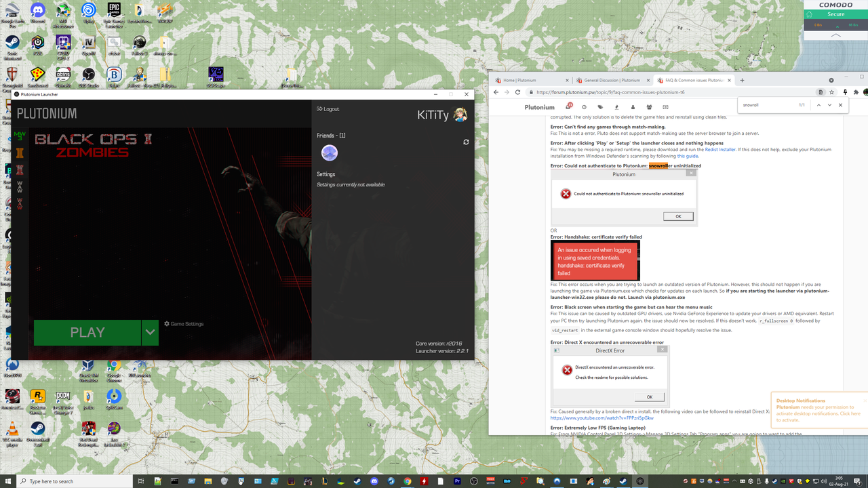The image size is (868, 488).
Task: Click the taskbar clock showing 3:05
Action: 839,481
